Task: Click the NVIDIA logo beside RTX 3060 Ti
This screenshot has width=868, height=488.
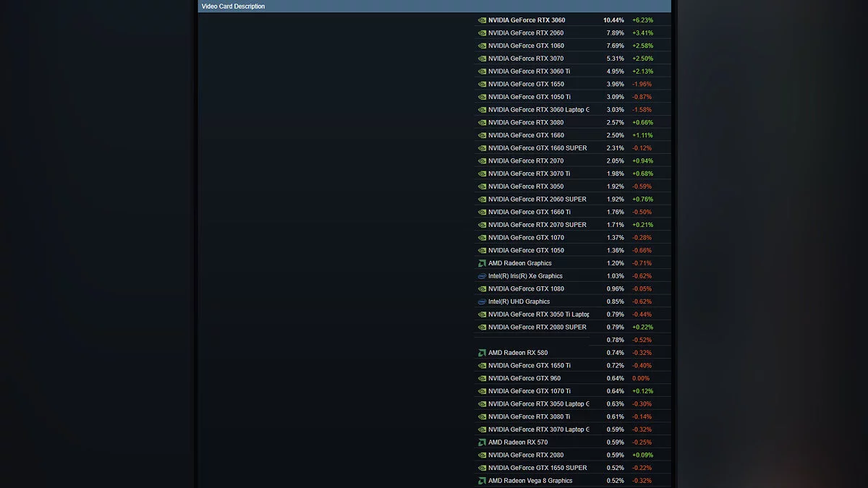Action: (482, 72)
